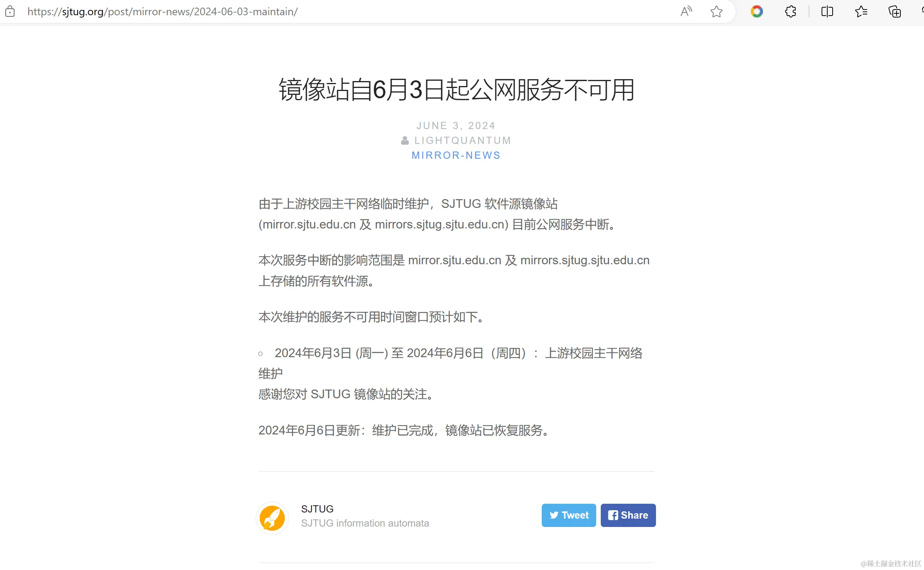The height and width of the screenshot is (570, 924).
Task: Click the site info lock icon
Action: pyautogui.click(x=10, y=11)
